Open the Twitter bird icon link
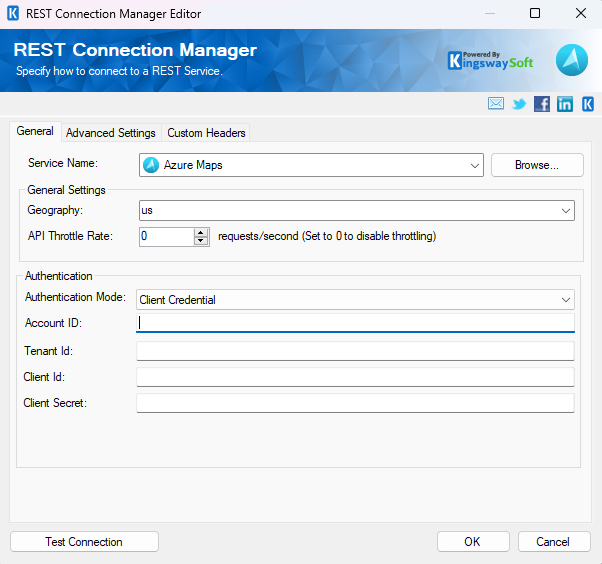The height and width of the screenshot is (564, 602). [519, 104]
